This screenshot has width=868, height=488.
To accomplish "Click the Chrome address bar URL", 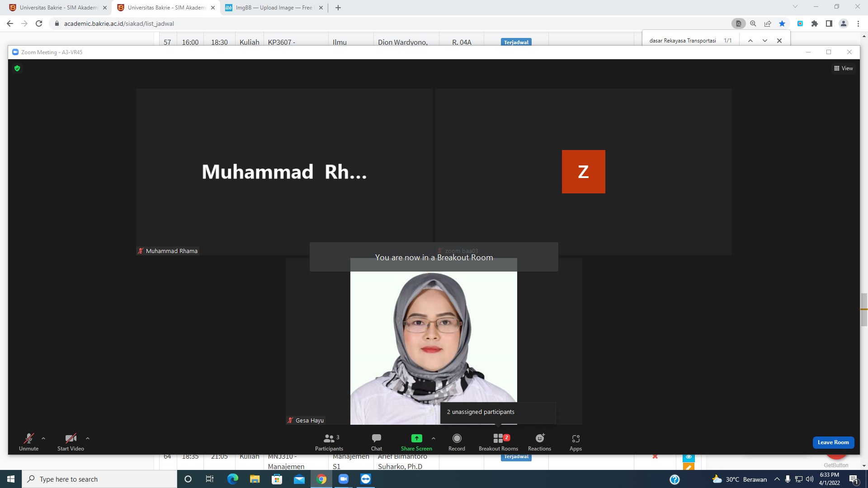I will coord(119,23).
